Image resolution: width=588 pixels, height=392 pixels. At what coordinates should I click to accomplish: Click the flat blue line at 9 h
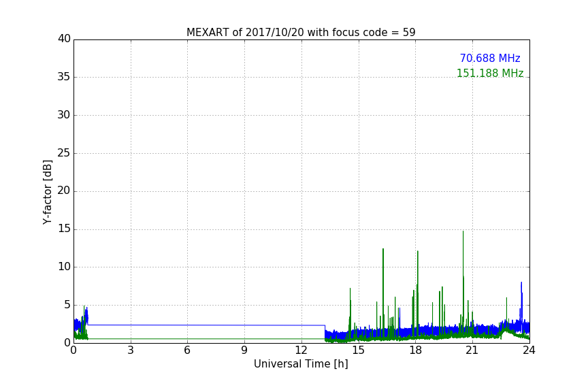click(244, 325)
